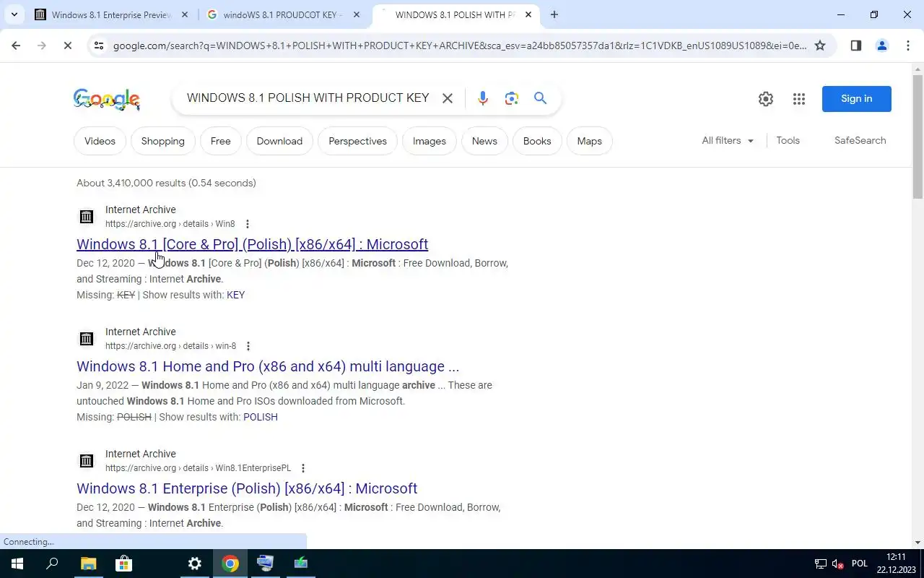The image size is (924, 578).
Task: Open POL language indicator in tray
Action: [x=859, y=564]
